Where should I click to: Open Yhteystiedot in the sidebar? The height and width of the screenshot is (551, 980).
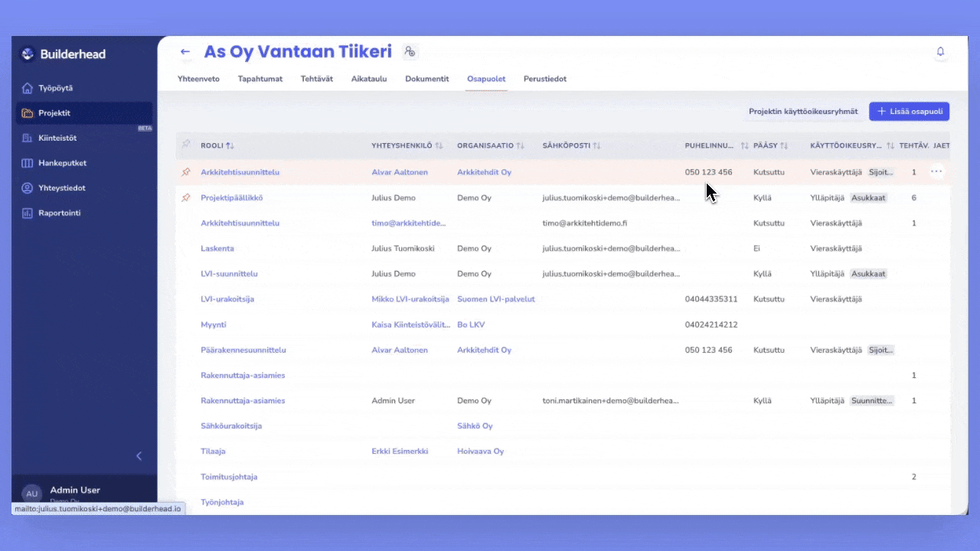pos(61,188)
